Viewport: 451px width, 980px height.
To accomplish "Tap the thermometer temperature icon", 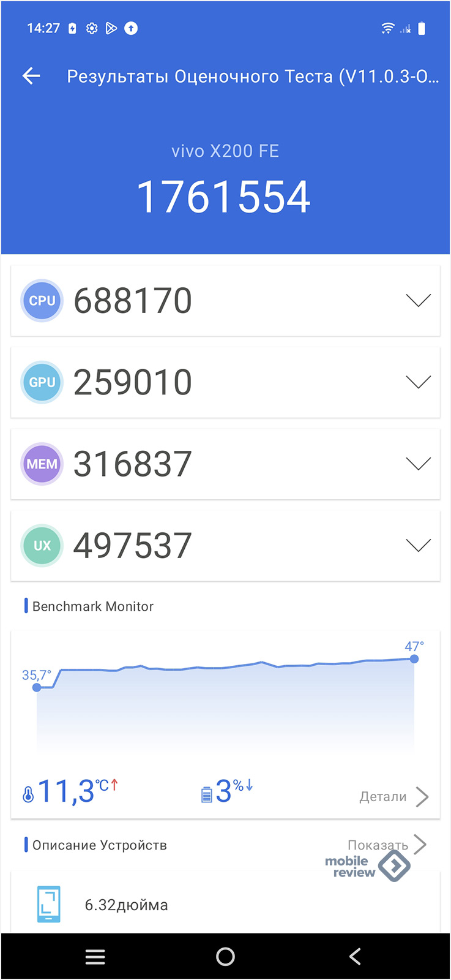I will pos(28,794).
